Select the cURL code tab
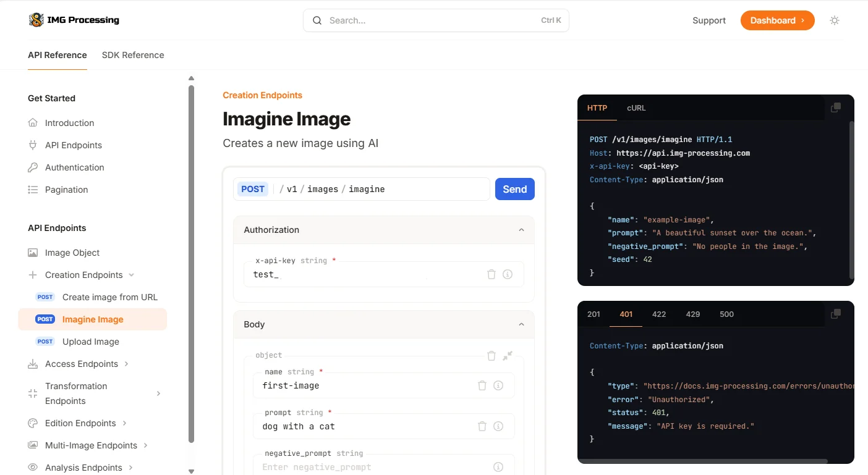868x475 pixels. point(636,108)
